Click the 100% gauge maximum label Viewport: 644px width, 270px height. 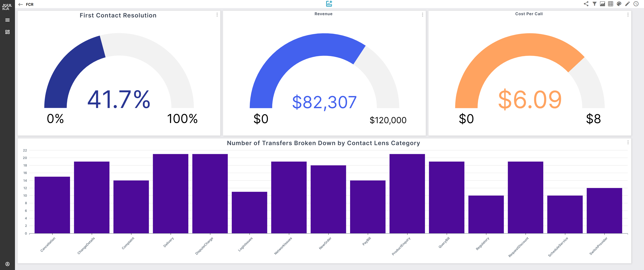pos(182,119)
